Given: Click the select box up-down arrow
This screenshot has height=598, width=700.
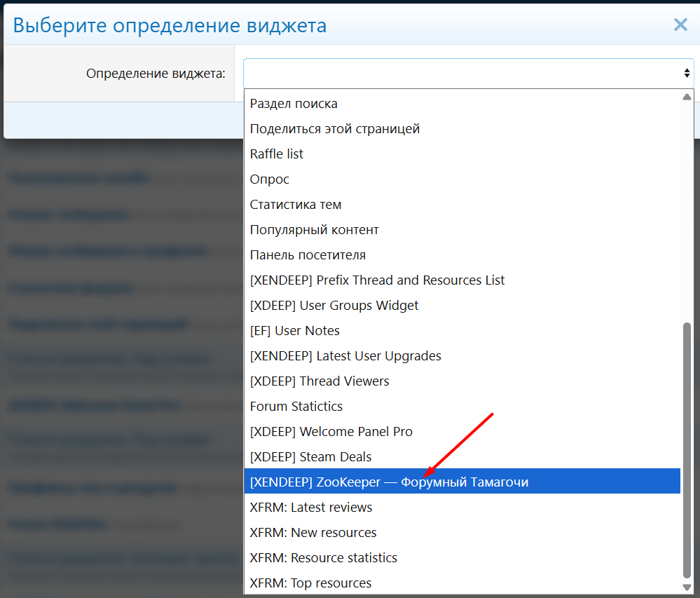Looking at the screenshot, I should pos(687,73).
